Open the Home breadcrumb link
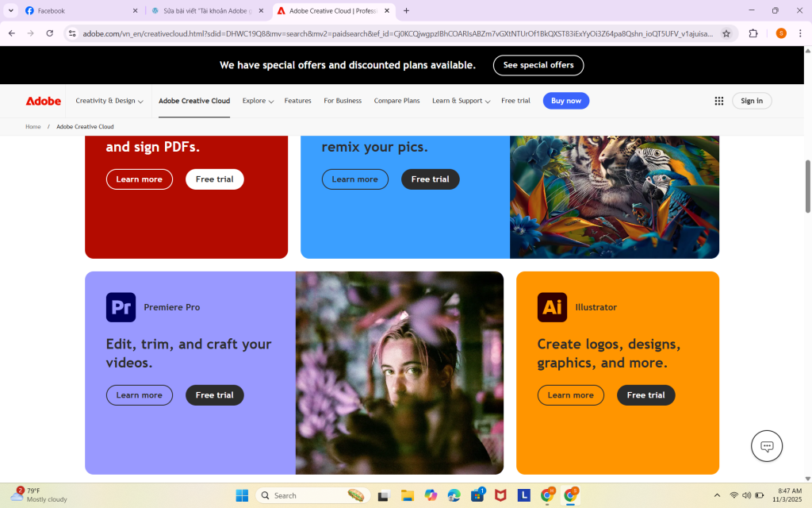The width and height of the screenshot is (812, 508). tap(33, 126)
